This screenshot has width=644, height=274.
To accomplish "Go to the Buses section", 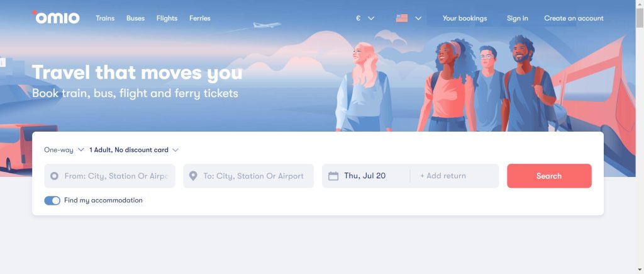I will (x=135, y=18).
